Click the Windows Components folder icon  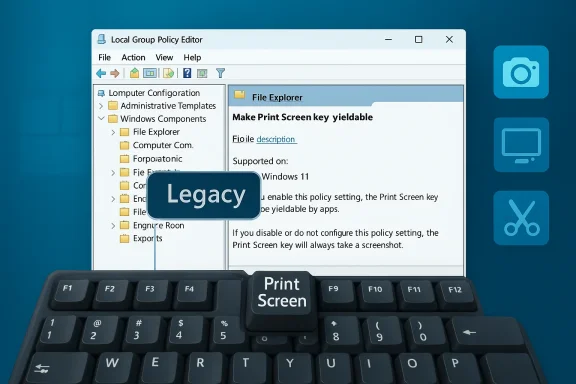tap(113, 119)
